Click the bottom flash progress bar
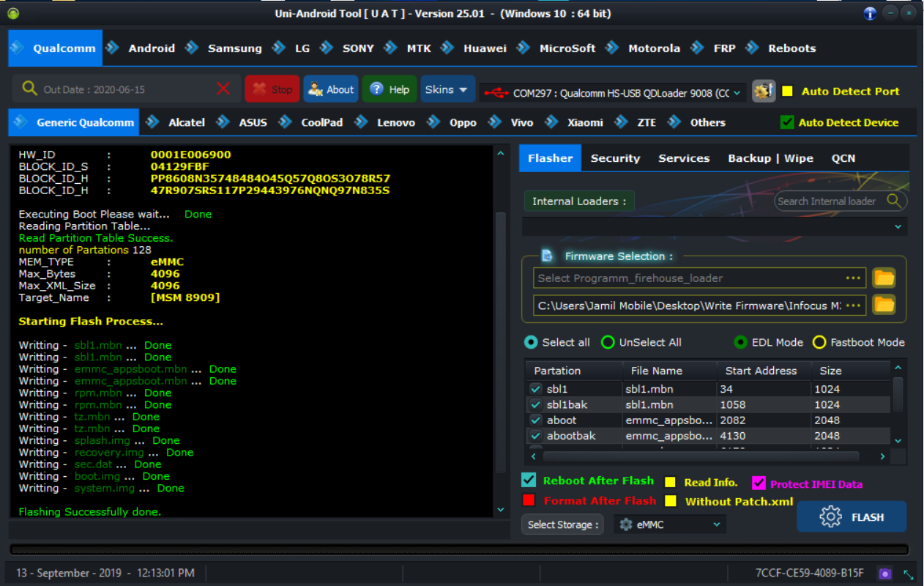The image size is (924, 586). tap(459, 549)
